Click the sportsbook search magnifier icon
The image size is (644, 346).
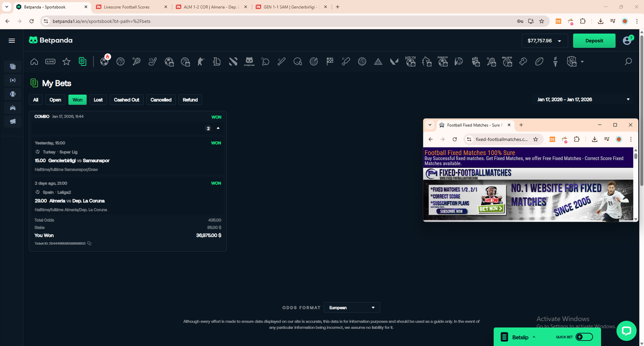coord(628,62)
